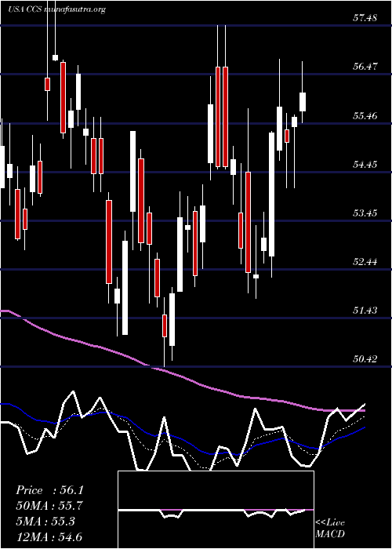This screenshot has width=392, height=549.
Task: Click the 54.45 price axis label
Action: tap(365, 164)
